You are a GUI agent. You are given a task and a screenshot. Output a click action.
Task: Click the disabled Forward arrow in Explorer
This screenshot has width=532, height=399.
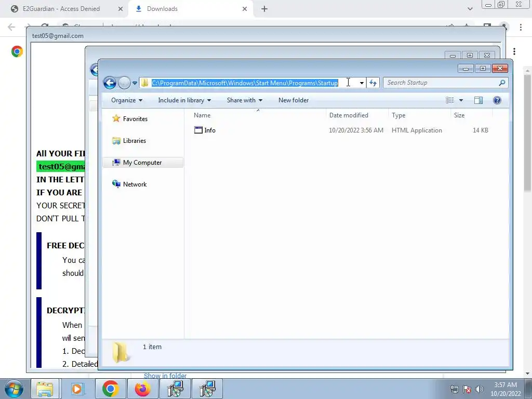click(124, 83)
